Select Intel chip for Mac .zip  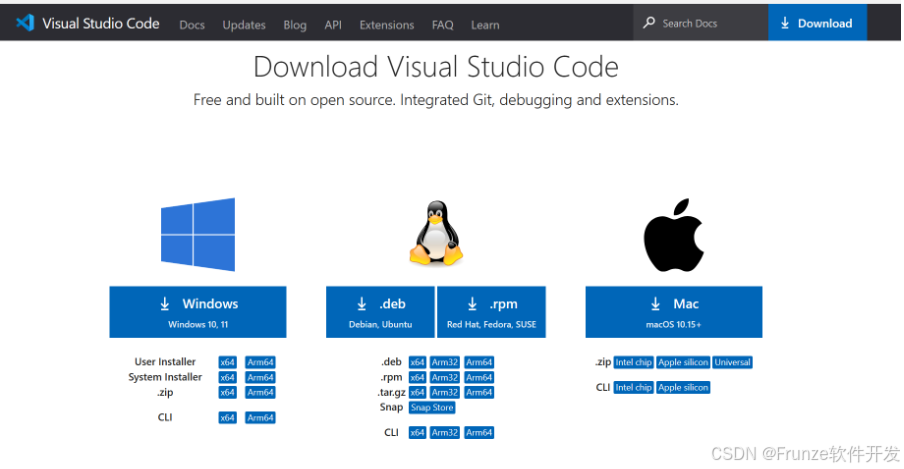coord(633,362)
